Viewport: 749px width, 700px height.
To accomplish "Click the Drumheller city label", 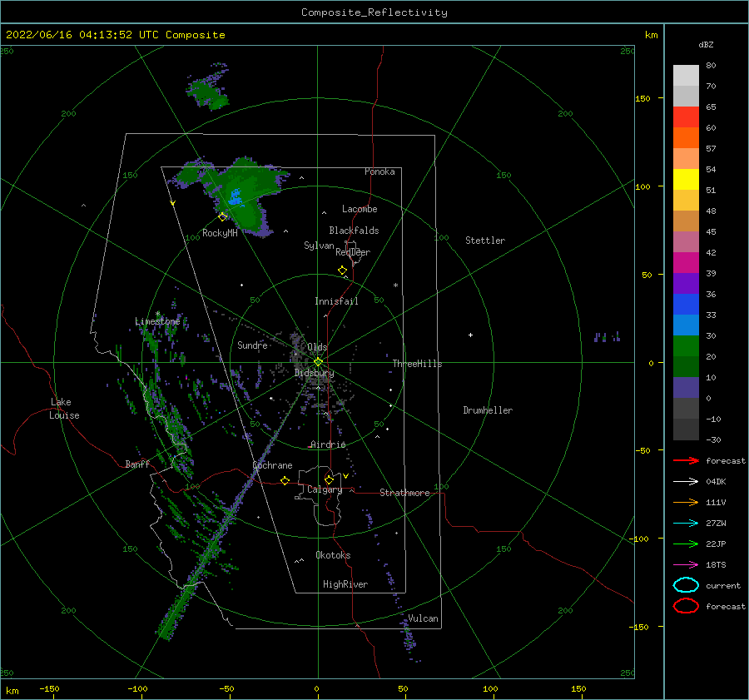I will [x=488, y=410].
